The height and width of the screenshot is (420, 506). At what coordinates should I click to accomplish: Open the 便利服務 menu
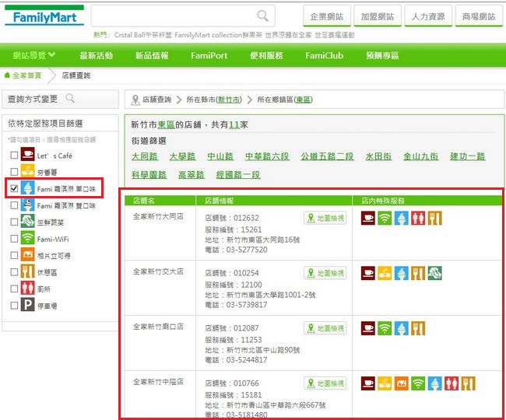pos(268,56)
